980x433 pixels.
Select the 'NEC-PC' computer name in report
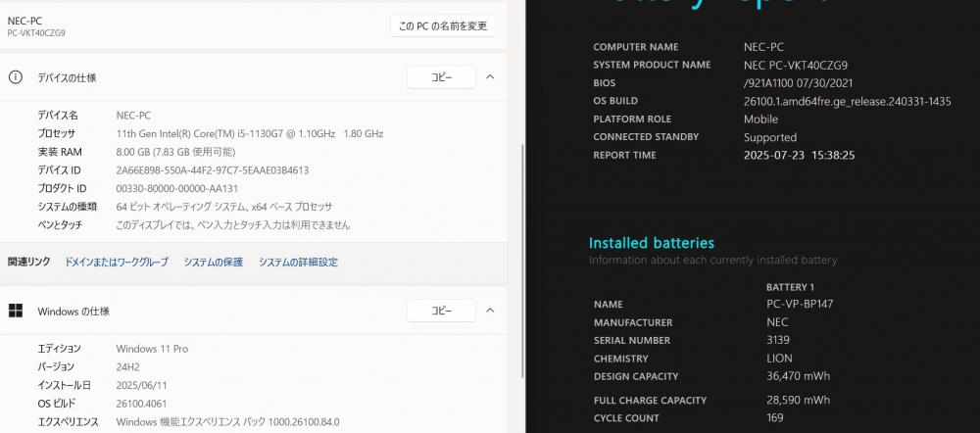click(763, 47)
